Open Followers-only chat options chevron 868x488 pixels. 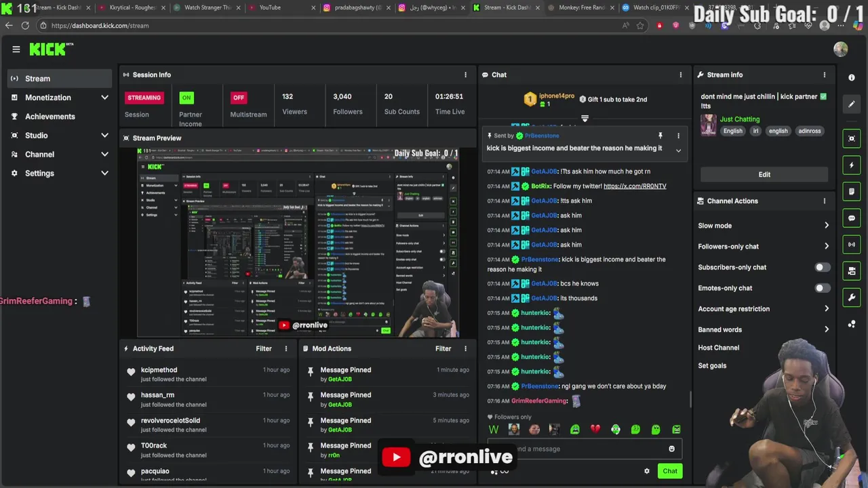(826, 247)
